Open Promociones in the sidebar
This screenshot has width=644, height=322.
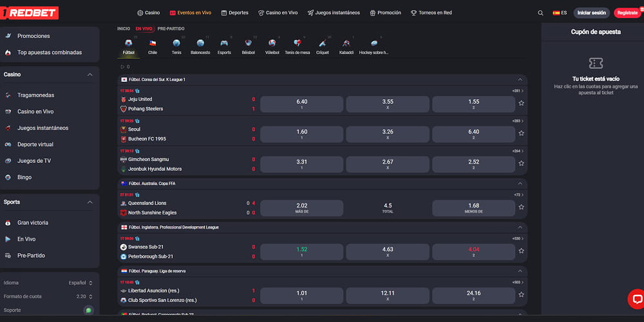[33, 36]
